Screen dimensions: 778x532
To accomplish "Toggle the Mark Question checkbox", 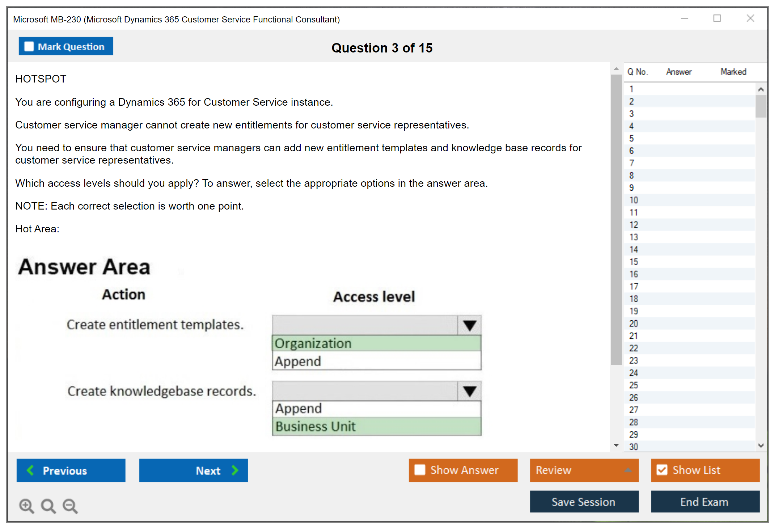I will [x=29, y=46].
